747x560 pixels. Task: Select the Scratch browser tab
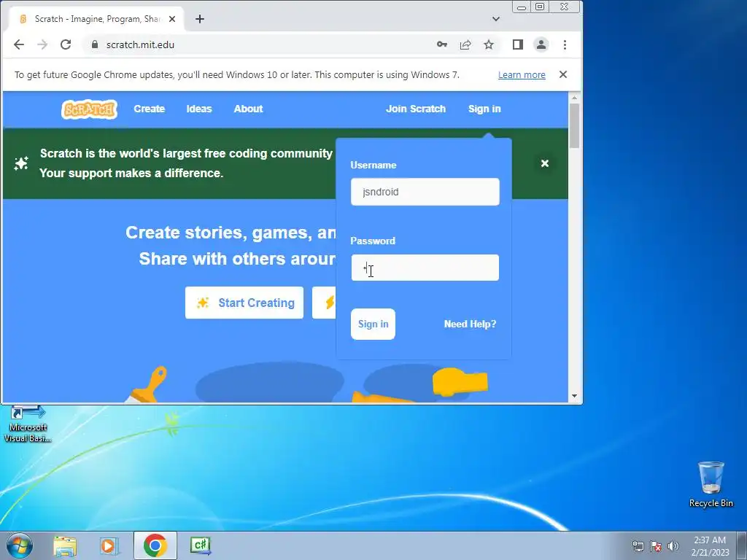point(97,19)
